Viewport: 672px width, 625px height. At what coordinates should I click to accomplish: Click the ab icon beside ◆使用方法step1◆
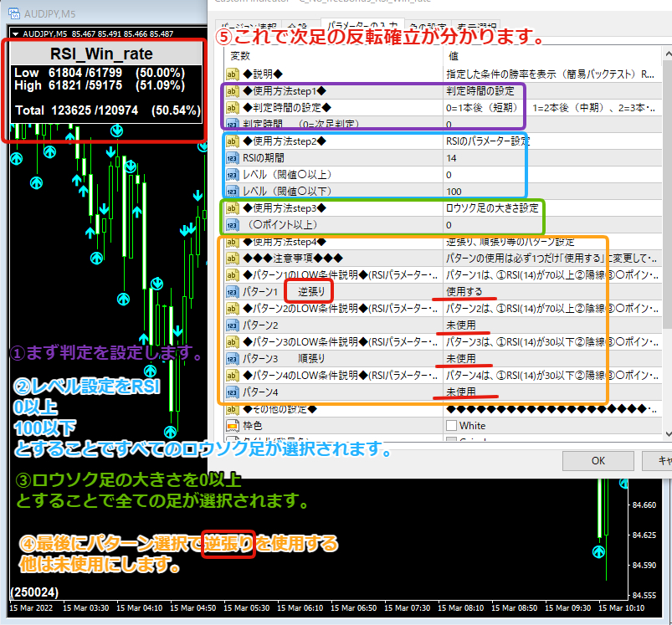(232, 91)
